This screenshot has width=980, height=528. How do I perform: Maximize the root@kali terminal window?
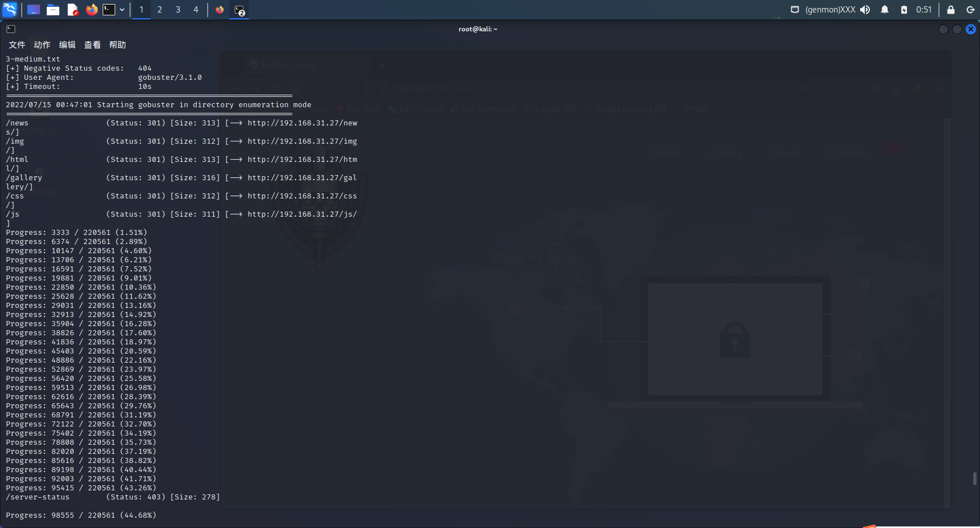click(957, 29)
